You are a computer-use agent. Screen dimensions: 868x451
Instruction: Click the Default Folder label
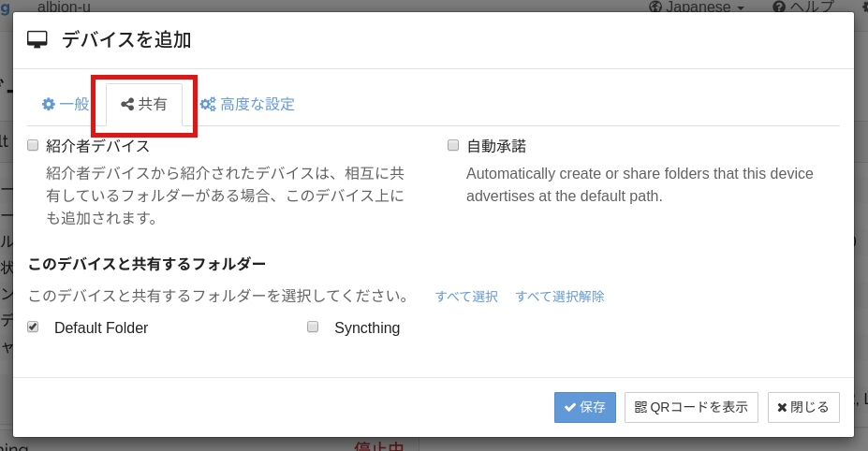point(101,327)
